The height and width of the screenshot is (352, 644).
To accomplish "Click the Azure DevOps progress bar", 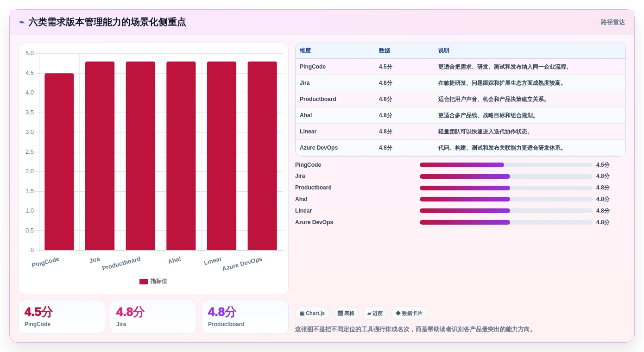I will tap(506, 222).
